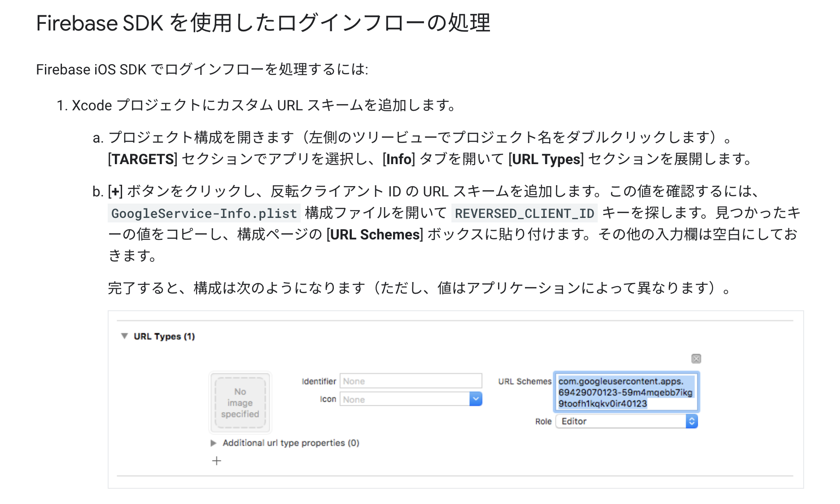Click the bold [TARGETS] text
Image resolution: width=840 pixels, height=504 pixels.
pos(143,159)
